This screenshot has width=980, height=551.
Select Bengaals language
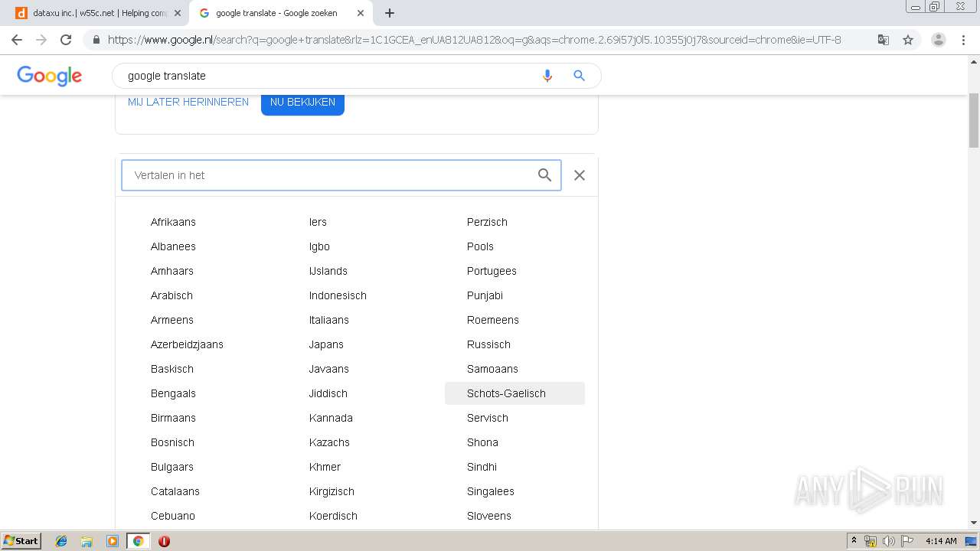[173, 393]
